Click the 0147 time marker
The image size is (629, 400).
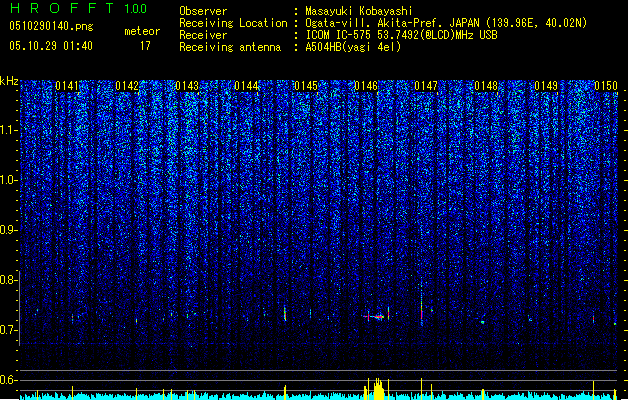426,86
